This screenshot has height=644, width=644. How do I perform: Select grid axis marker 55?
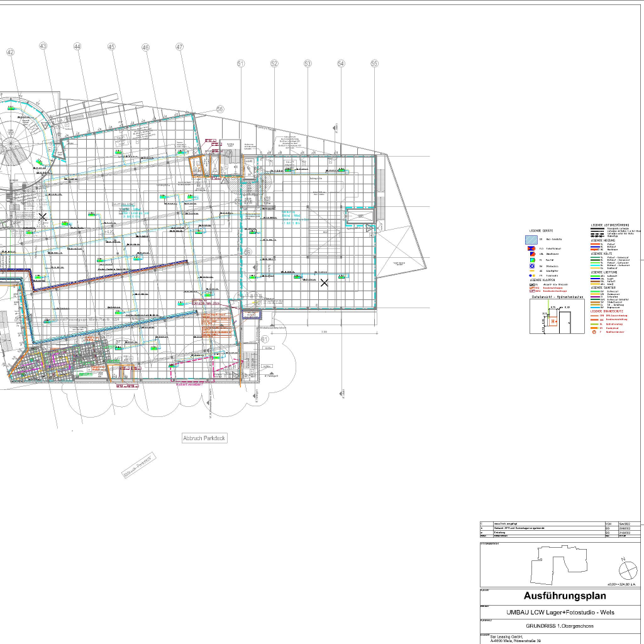(374, 64)
